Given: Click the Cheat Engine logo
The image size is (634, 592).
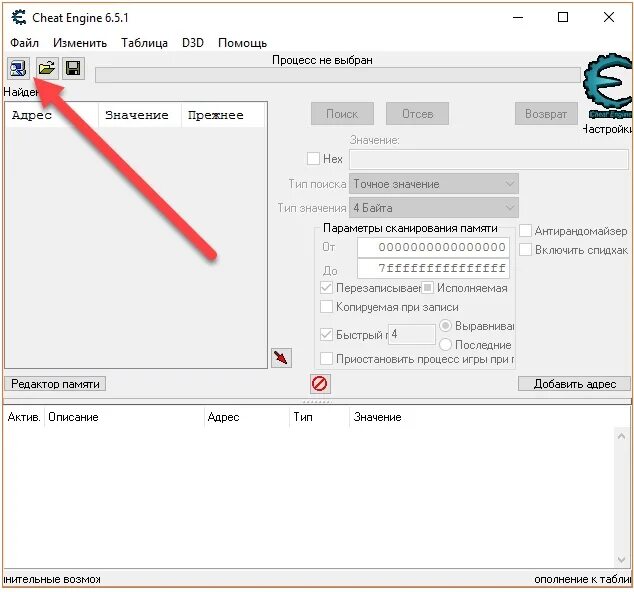Looking at the screenshot, I should click(x=608, y=86).
